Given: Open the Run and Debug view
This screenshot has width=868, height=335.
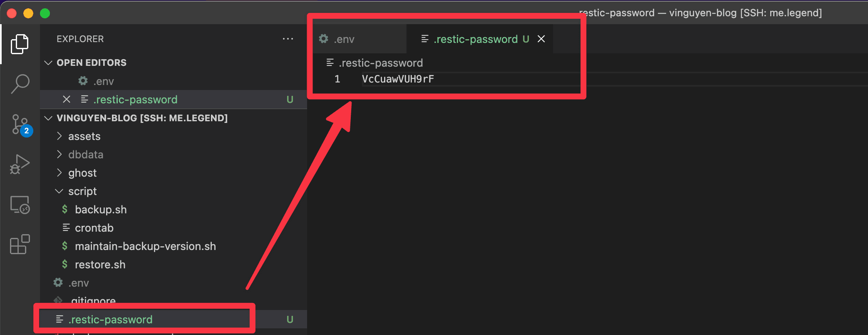Looking at the screenshot, I should [x=20, y=164].
